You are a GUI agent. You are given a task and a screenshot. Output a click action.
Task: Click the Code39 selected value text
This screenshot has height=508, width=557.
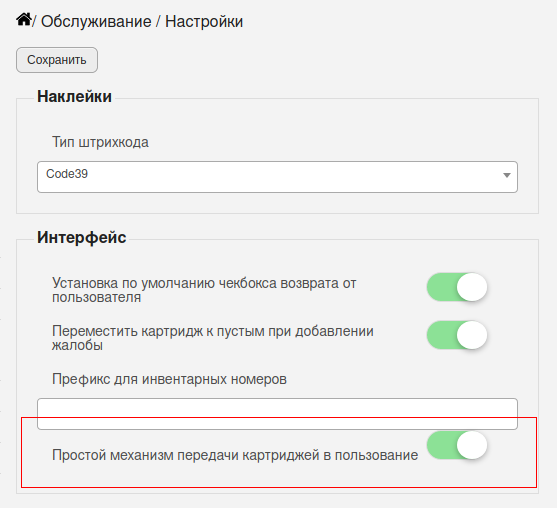tap(67, 174)
